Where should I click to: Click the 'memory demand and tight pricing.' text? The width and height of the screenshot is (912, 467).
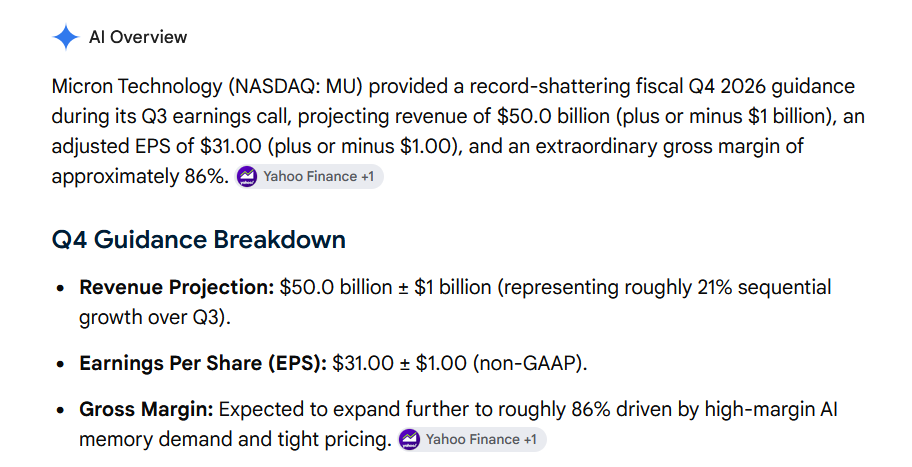[236, 439]
